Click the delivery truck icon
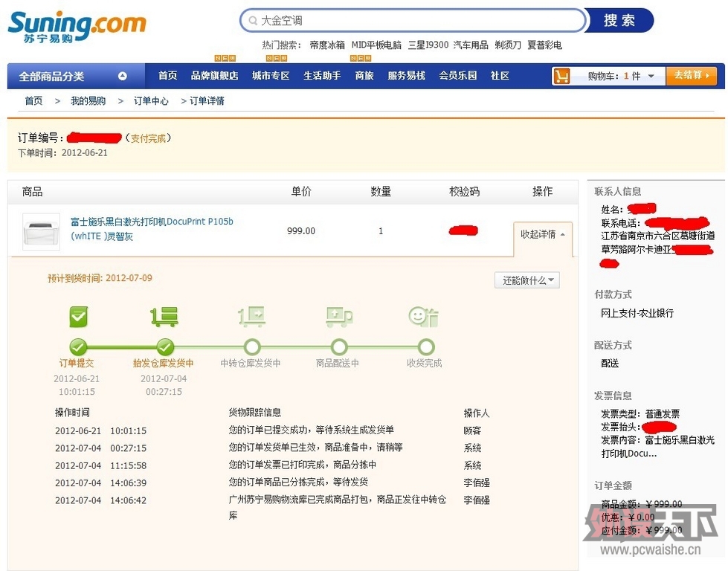The image size is (728, 571). coord(339,317)
